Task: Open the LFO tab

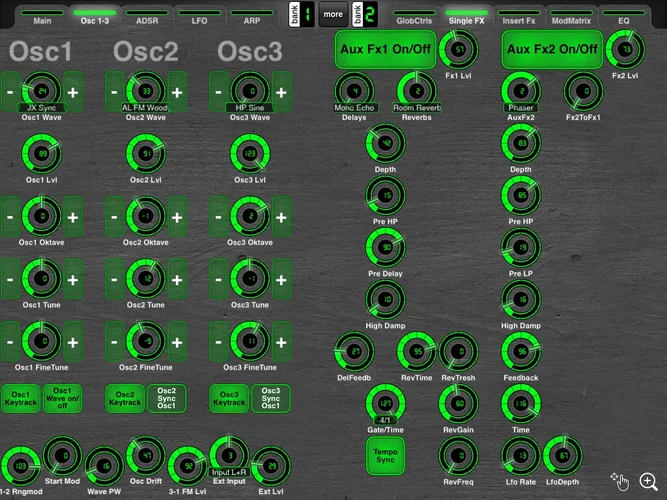Action: (199, 17)
